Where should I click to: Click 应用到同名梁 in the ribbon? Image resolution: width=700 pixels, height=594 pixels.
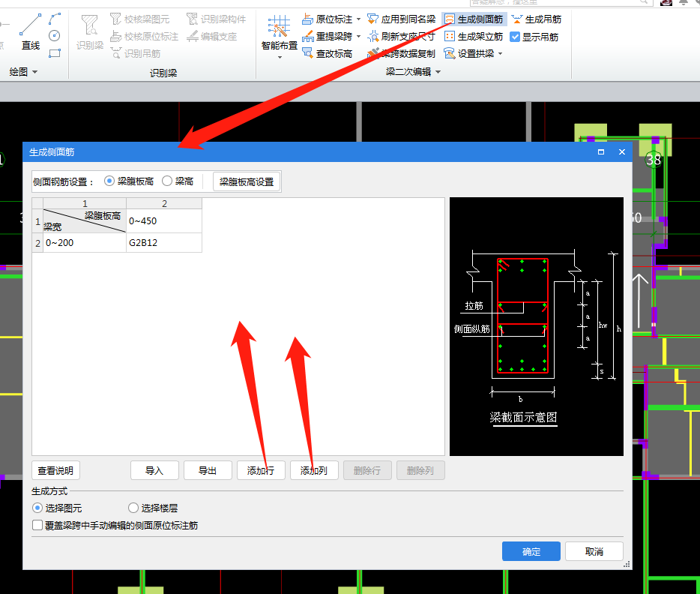point(402,19)
